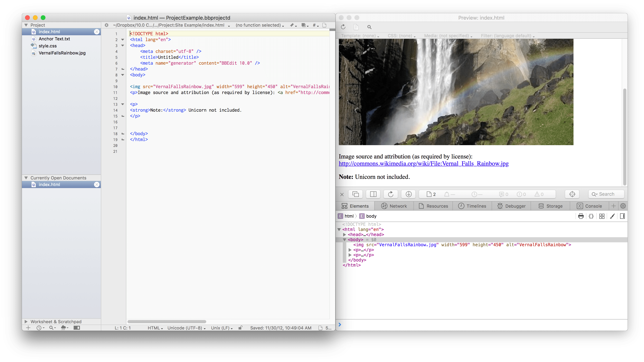Expand the Worksheet & Scratchpad section
Viewport: 644px width, 362px height.
(x=26, y=321)
